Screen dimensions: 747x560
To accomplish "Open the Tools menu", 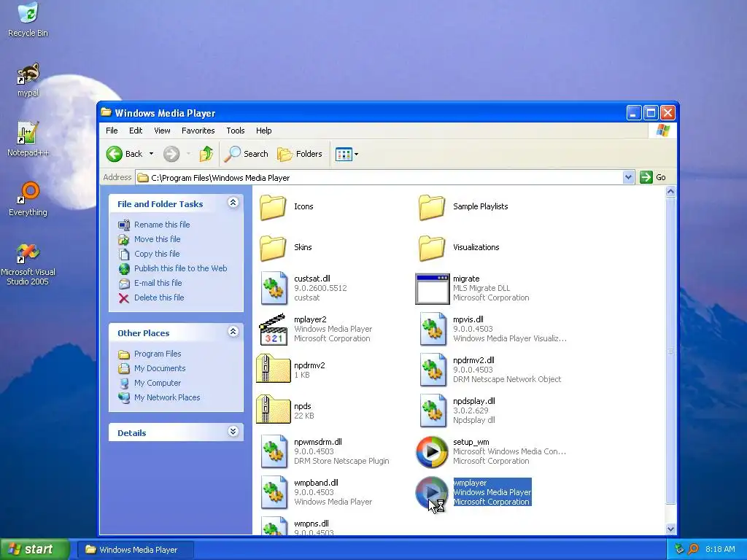I will click(236, 131).
